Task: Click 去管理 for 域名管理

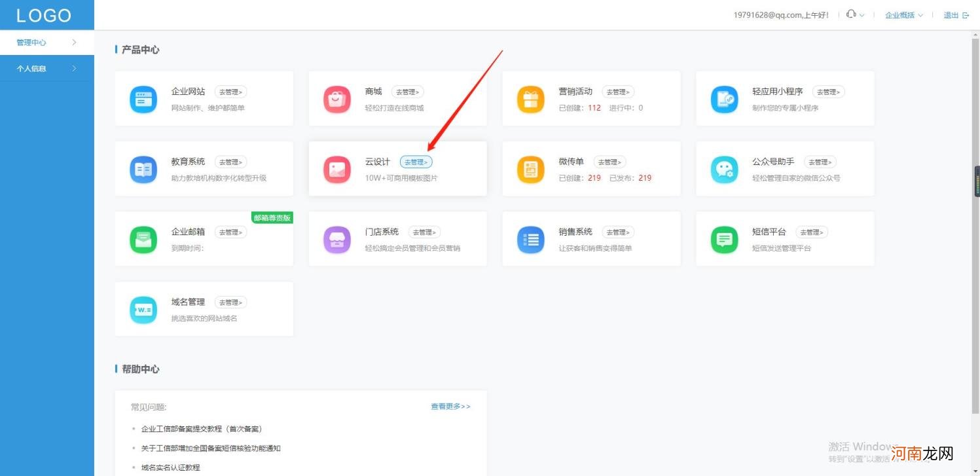Action: click(231, 302)
